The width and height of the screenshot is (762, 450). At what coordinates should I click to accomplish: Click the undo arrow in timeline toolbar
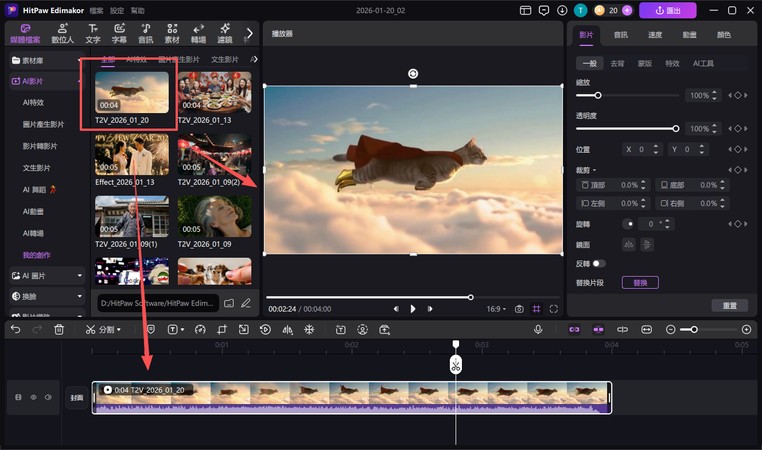(x=15, y=329)
